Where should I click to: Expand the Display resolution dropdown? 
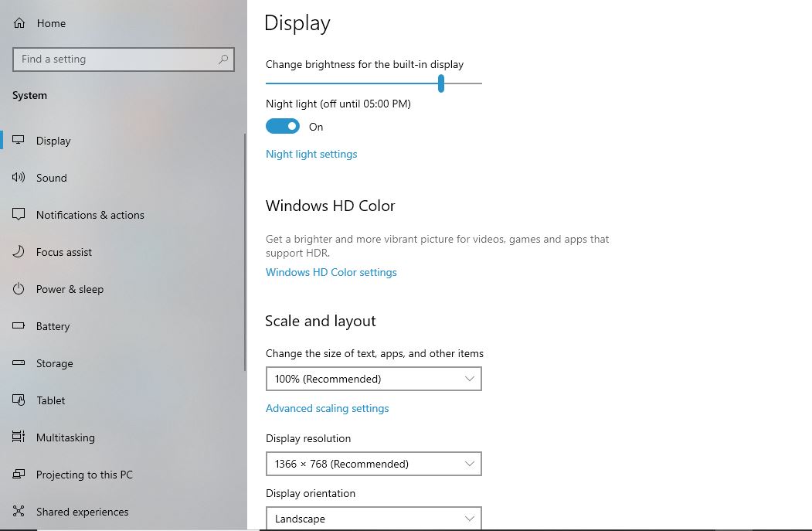pyautogui.click(x=373, y=464)
